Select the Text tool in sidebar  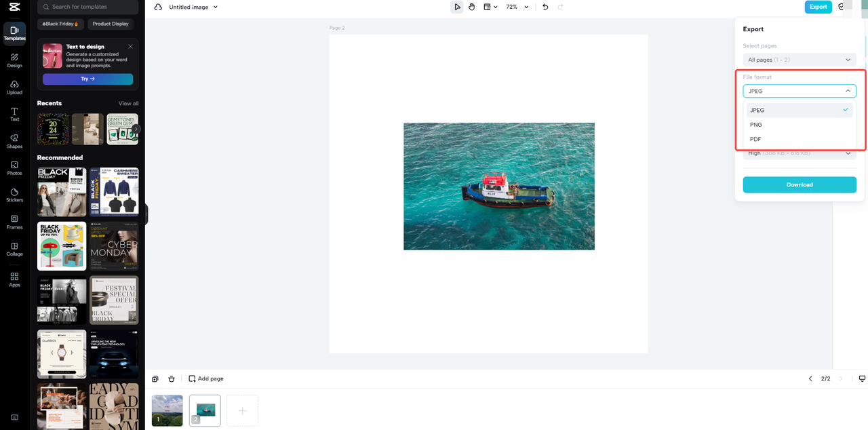[x=14, y=114]
